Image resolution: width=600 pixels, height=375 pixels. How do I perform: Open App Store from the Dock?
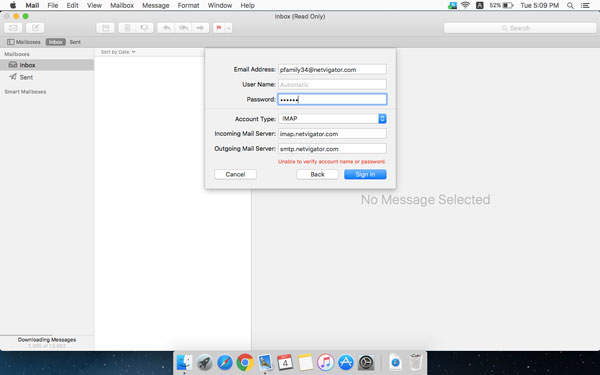[x=346, y=362]
